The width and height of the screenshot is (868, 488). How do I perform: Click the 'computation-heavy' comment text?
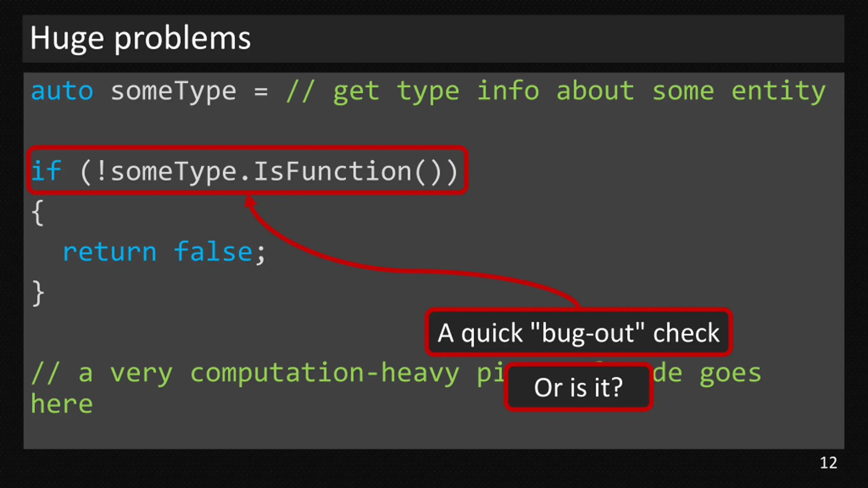[324, 374]
